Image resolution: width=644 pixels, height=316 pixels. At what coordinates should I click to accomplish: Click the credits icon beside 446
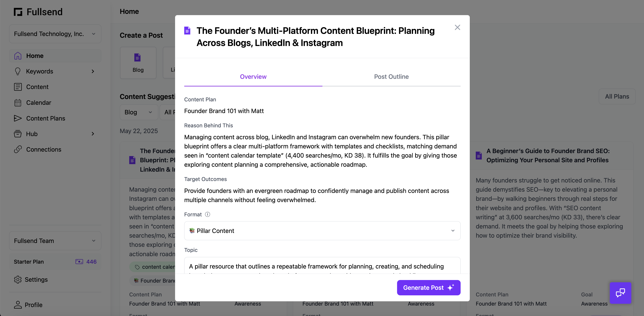point(79,261)
